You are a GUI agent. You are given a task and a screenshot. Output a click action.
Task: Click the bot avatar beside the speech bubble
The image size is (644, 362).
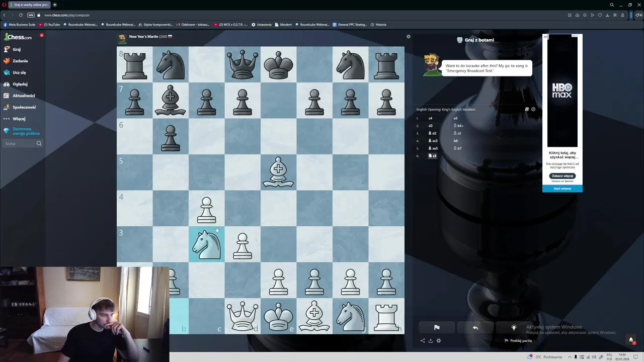point(431,65)
